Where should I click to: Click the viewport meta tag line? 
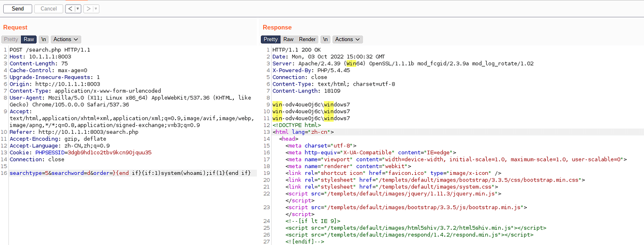pos(456,159)
